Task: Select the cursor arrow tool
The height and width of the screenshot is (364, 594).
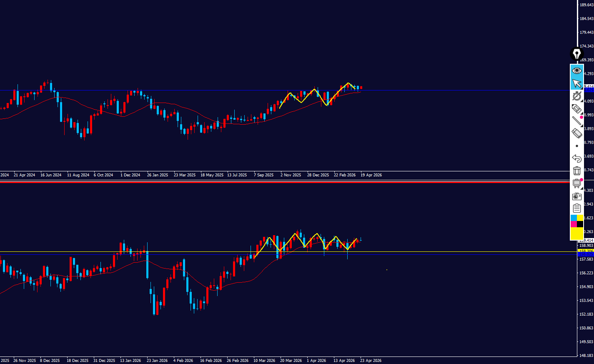Action: coord(577,83)
